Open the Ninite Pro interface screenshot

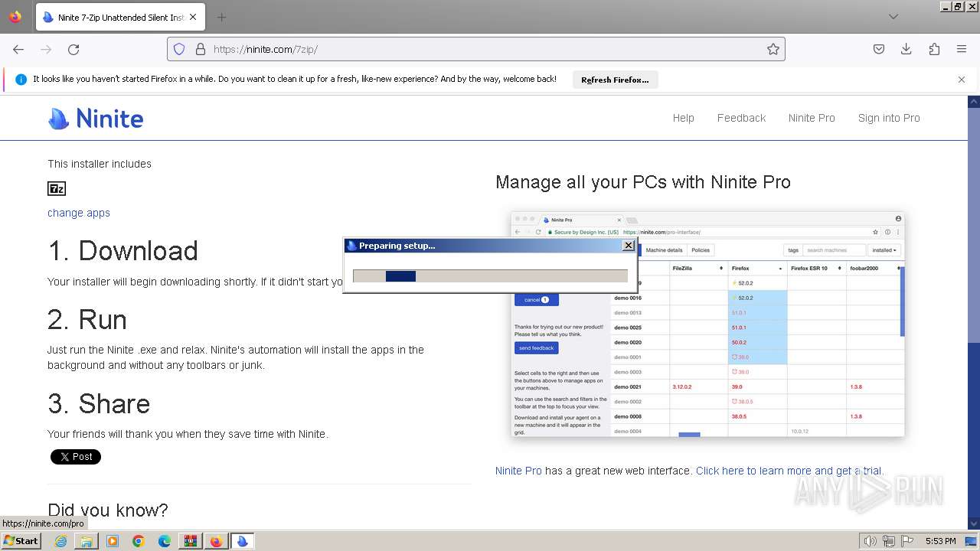(x=708, y=324)
